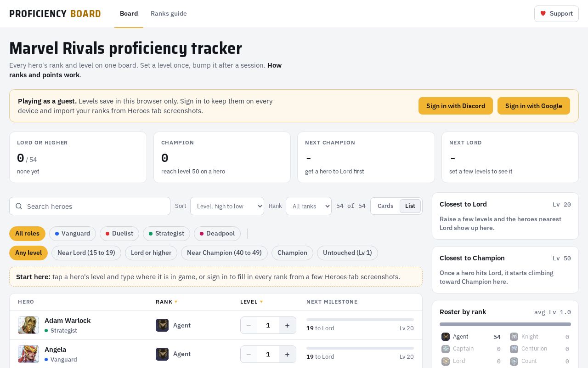The image size is (588, 368).
Task: Click Knight rank icon in roster panel
Action: pyautogui.click(x=514, y=337)
